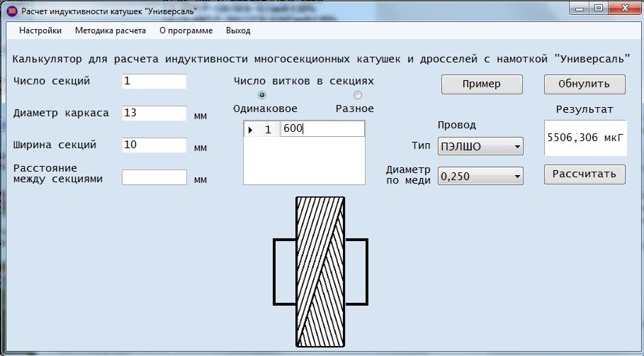This screenshot has width=644, height=356.
Task: Close the calculator window
Action: 625,9
